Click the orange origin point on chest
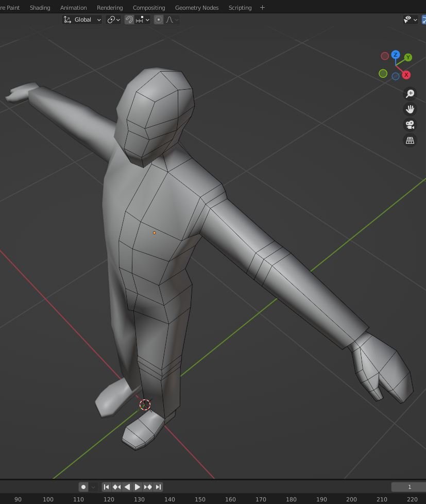The image size is (426, 504). [154, 233]
